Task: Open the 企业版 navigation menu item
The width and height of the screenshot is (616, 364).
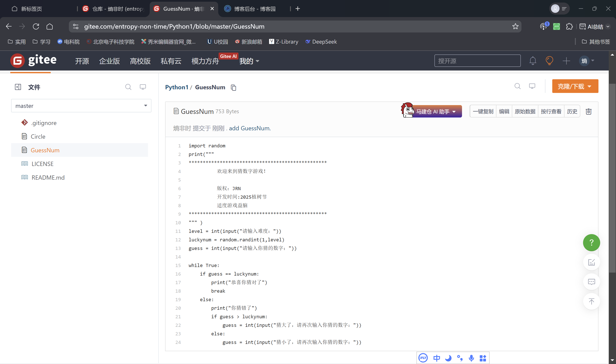Action: [x=109, y=61]
